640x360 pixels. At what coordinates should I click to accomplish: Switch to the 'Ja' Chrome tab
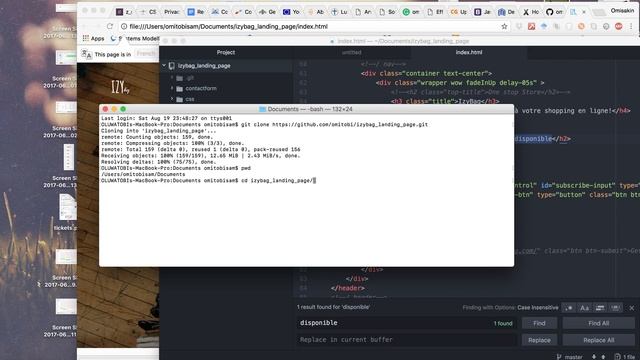pyautogui.click(x=482, y=12)
